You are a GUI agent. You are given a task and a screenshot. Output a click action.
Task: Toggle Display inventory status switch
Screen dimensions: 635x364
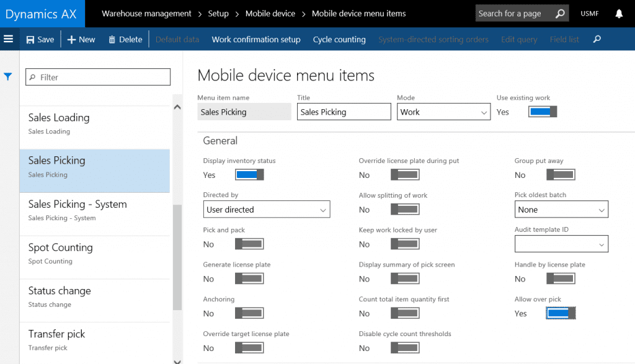click(250, 175)
